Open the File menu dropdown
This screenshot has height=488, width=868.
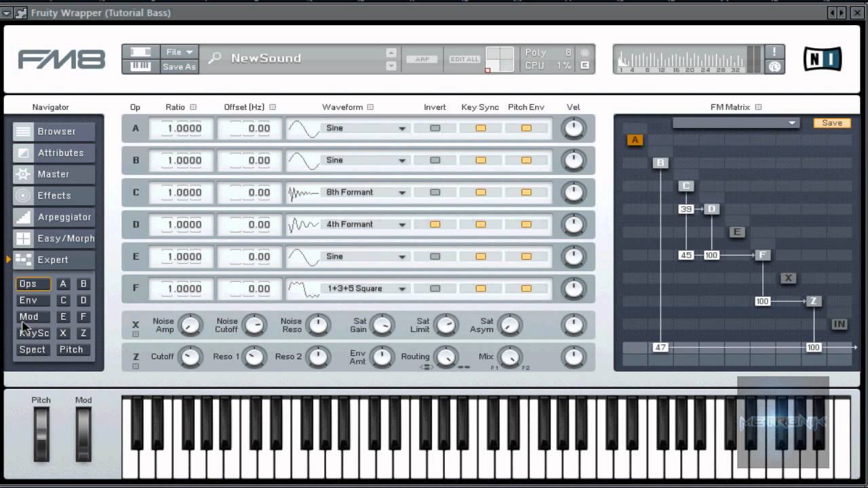(180, 52)
